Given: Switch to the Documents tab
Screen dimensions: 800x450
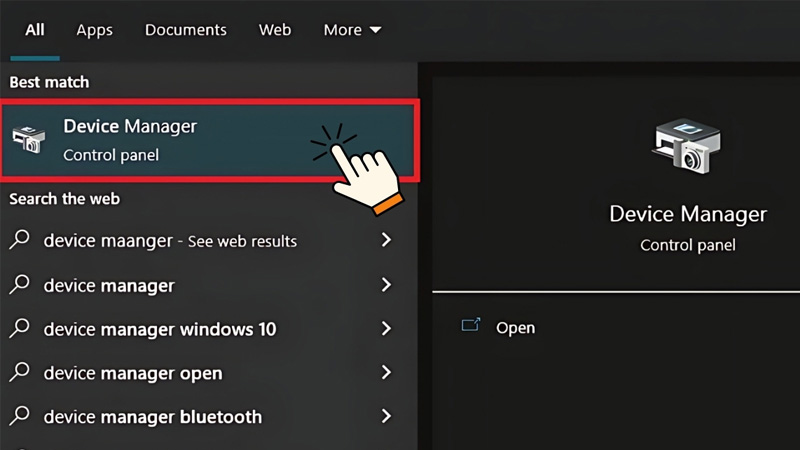Looking at the screenshot, I should [x=186, y=30].
